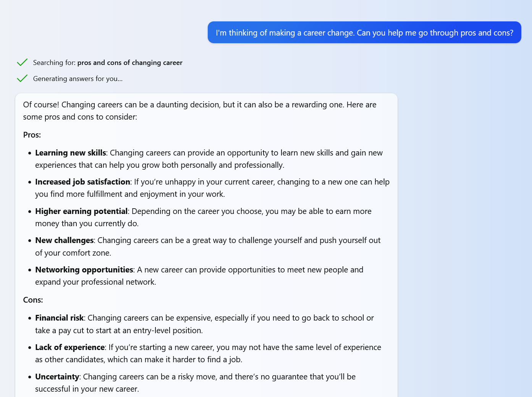This screenshot has height=397, width=532.
Task: Click the "Generating answers for you..." status text
Action: pyautogui.click(x=78, y=79)
